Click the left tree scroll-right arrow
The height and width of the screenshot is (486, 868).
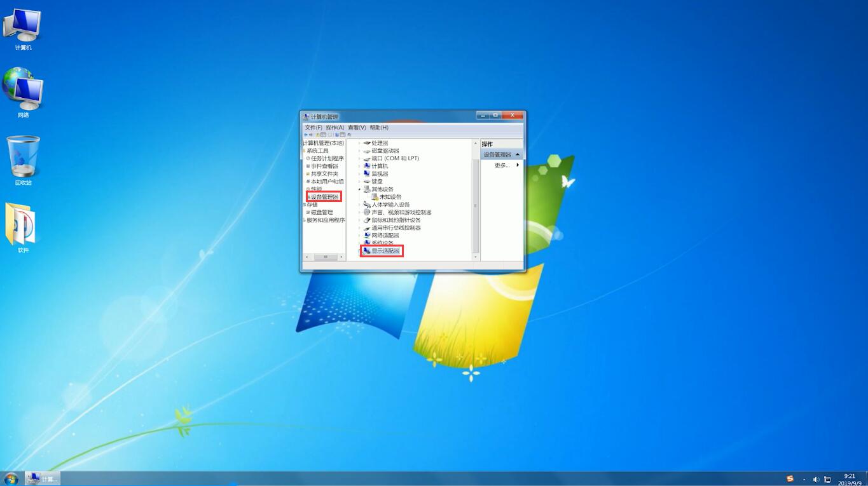341,257
